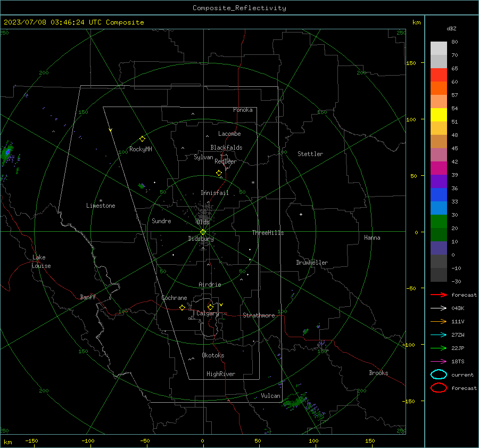
Task: Click the yellow diamond marker near Cochrane
Action: click(182, 307)
